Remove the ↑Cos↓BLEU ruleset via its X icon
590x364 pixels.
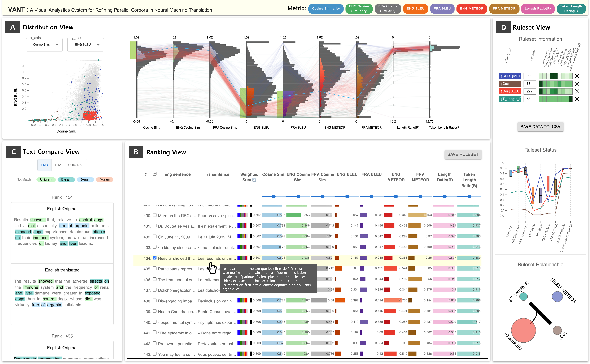pos(577,92)
